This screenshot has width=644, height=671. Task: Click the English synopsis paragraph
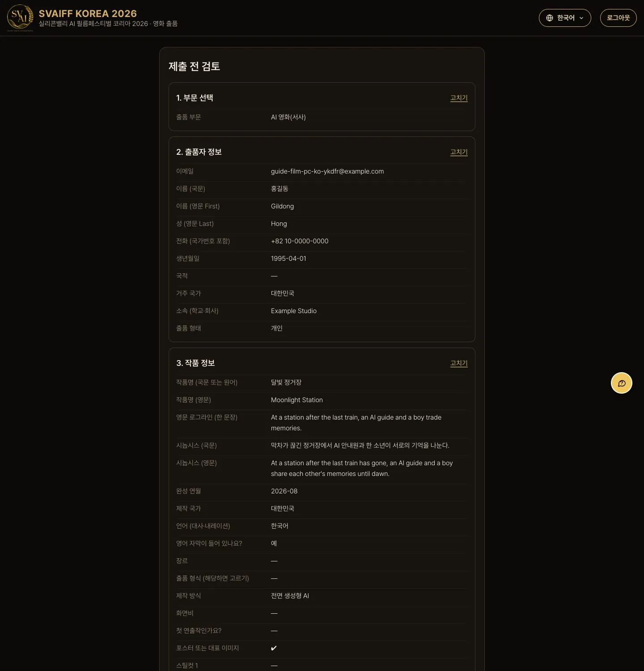point(362,468)
